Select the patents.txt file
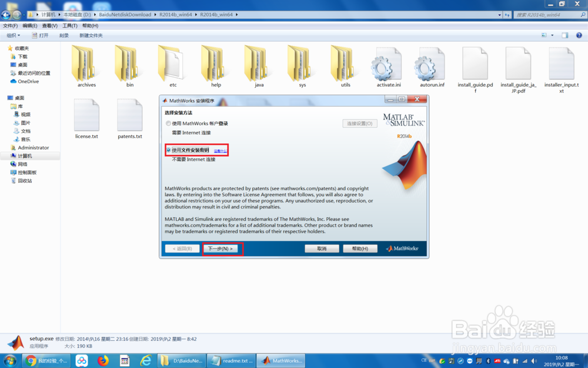Viewport: 588px width, 368px height. tap(130, 119)
